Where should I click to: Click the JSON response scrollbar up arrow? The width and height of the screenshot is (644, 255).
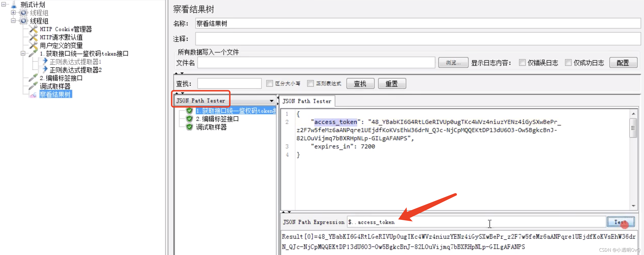tap(633, 114)
